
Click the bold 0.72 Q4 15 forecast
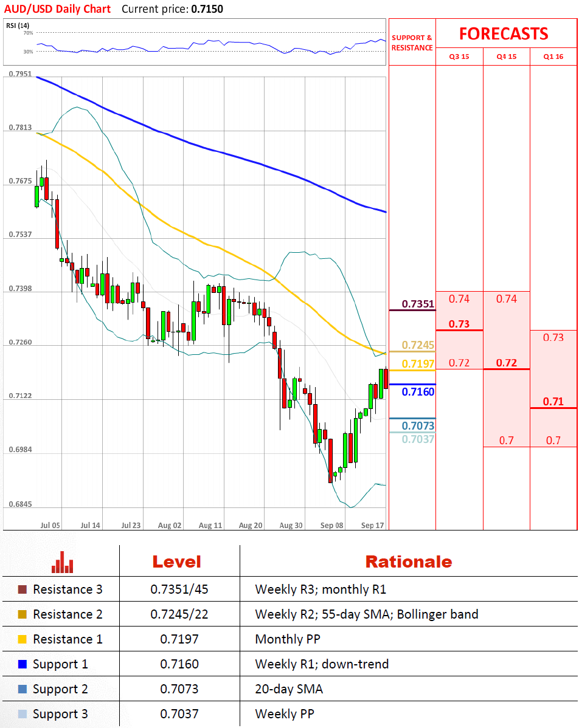507,363
